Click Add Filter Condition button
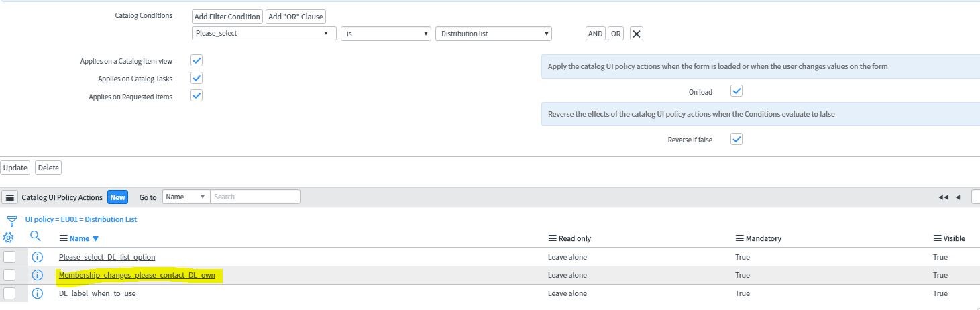980x310 pixels. tap(227, 17)
